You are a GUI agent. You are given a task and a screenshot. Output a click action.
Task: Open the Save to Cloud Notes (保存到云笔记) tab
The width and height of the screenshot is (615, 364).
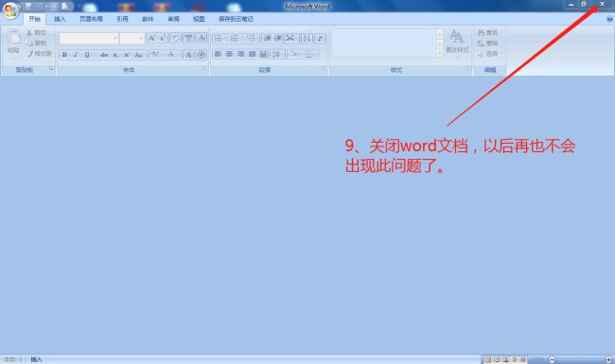pyautogui.click(x=236, y=19)
